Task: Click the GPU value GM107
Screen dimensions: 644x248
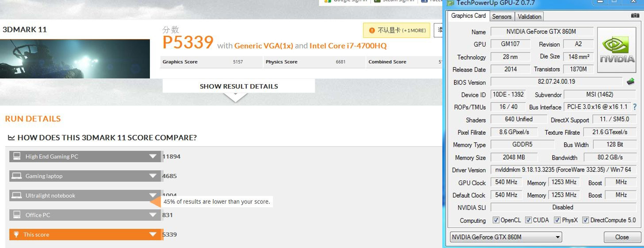Action: click(x=510, y=44)
